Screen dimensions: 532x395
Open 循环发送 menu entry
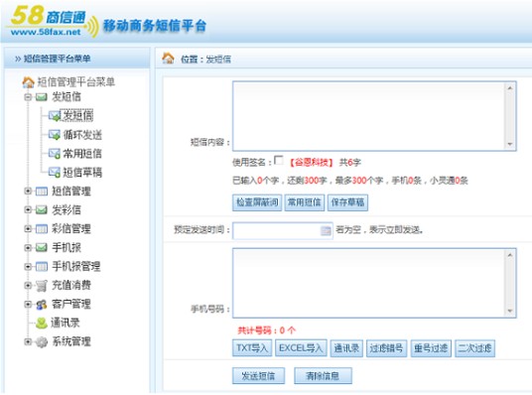[82, 135]
